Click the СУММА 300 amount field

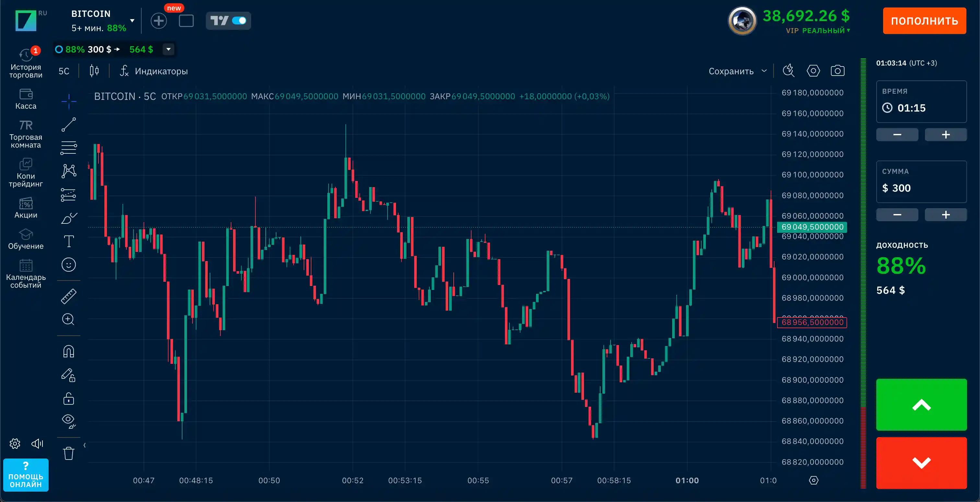coord(921,182)
